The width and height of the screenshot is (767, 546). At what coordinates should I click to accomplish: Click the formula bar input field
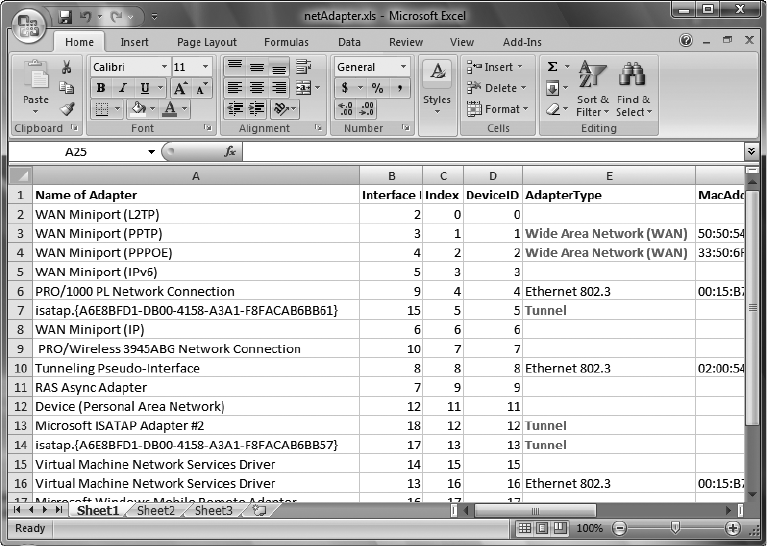[493, 152]
